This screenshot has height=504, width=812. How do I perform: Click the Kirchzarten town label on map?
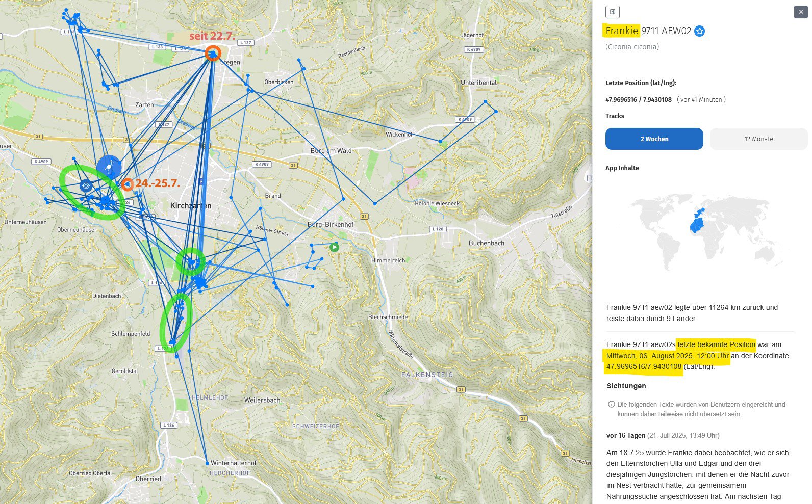[190, 206]
